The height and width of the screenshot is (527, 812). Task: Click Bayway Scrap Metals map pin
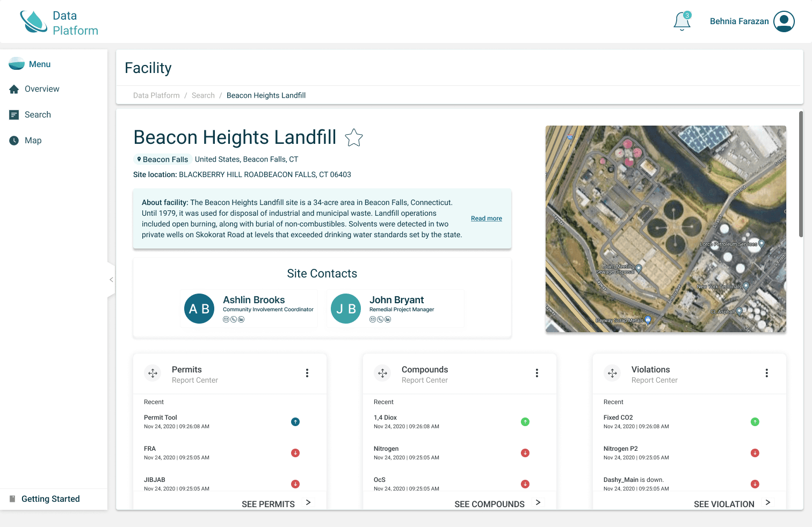click(x=648, y=320)
